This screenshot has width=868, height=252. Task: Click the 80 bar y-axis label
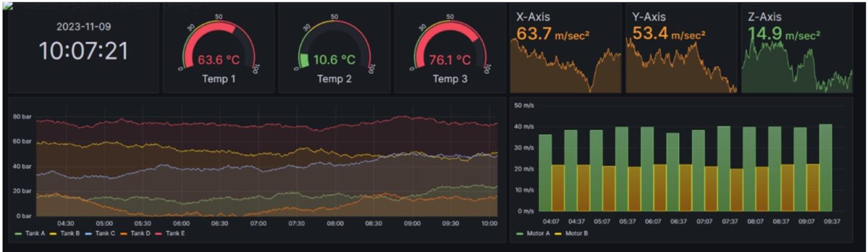(22, 117)
